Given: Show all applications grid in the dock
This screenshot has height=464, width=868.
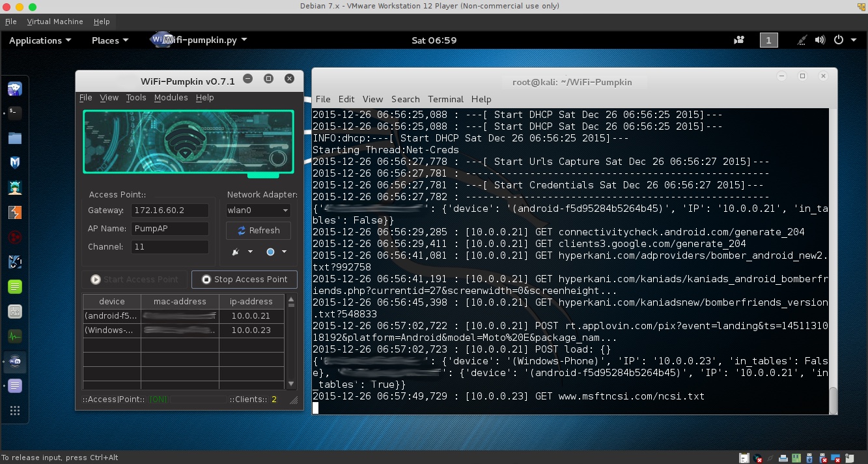Looking at the screenshot, I should (x=15, y=411).
